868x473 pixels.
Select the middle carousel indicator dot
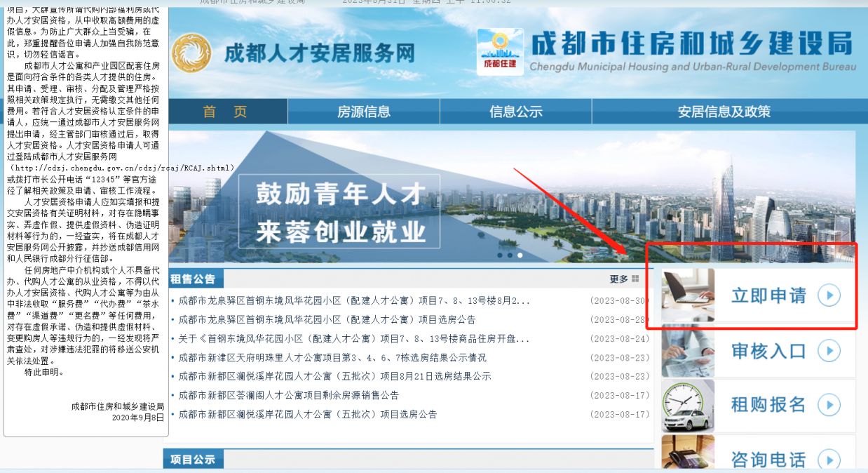tap(510, 255)
